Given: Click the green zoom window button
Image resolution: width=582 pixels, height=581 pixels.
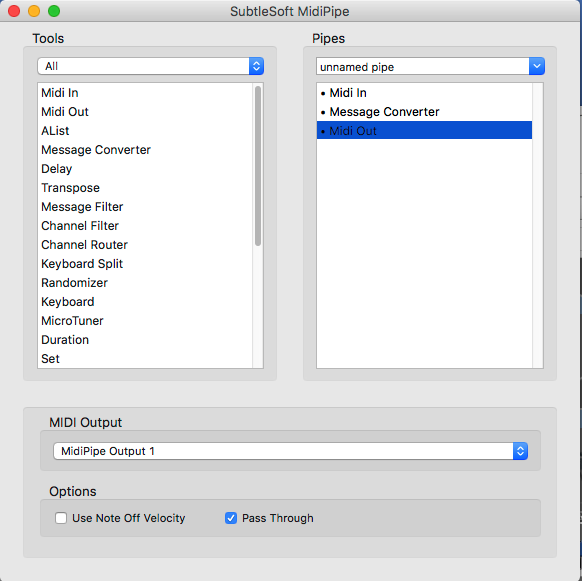Looking at the screenshot, I should click(x=54, y=11).
